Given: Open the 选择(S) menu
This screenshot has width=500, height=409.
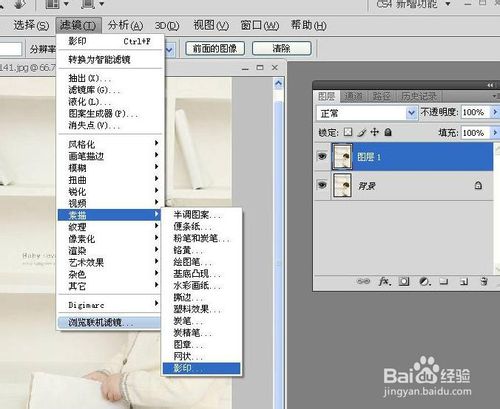Looking at the screenshot, I should [31, 25].
